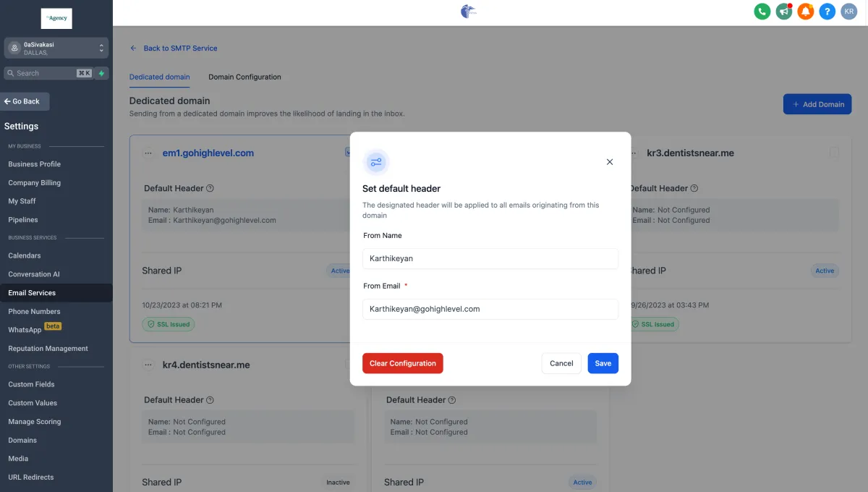Open Calendars settings
Viewport: 868px width, 492px height.
25,255
